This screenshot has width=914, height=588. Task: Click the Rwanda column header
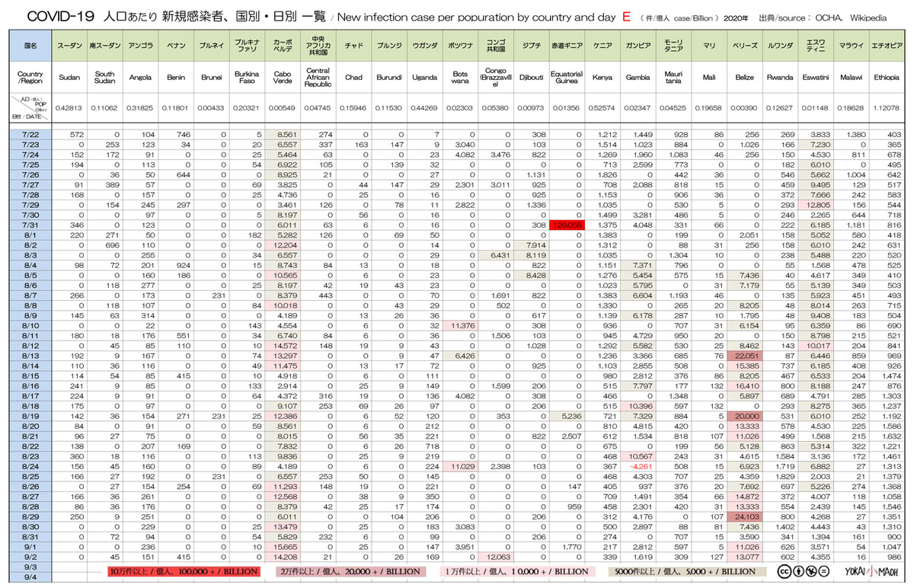(779, 78)
